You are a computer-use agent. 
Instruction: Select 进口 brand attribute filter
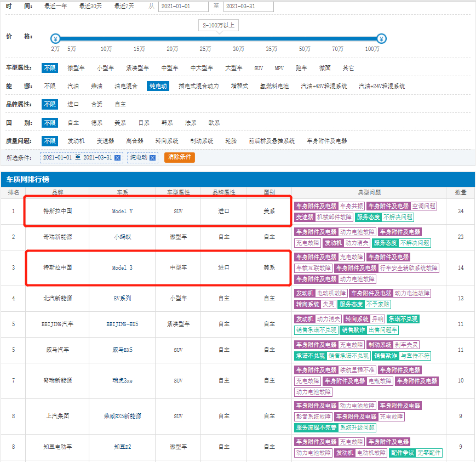click(73, 105)
